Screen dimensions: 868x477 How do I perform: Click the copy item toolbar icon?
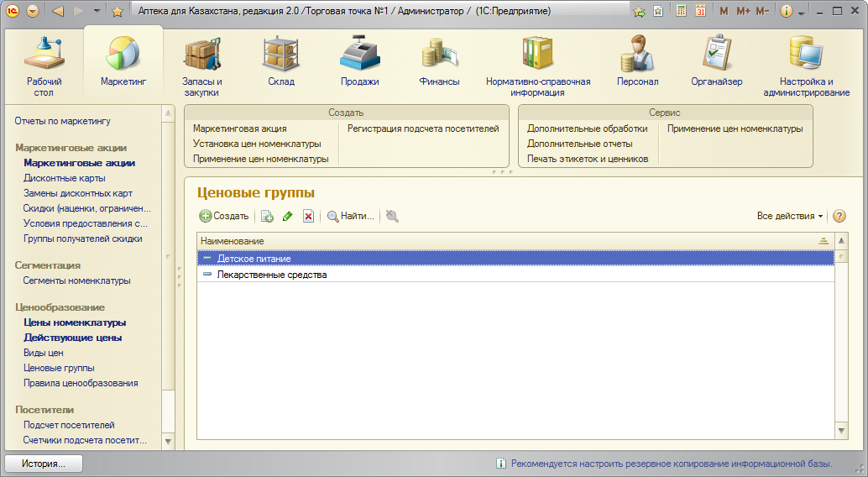point(267,216)
